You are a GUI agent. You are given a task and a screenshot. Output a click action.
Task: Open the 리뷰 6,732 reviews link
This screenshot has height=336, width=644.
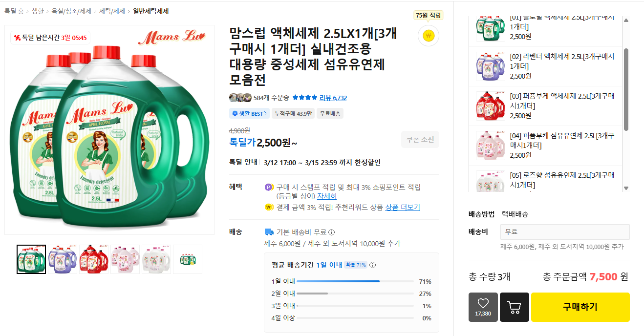(333, 98)
